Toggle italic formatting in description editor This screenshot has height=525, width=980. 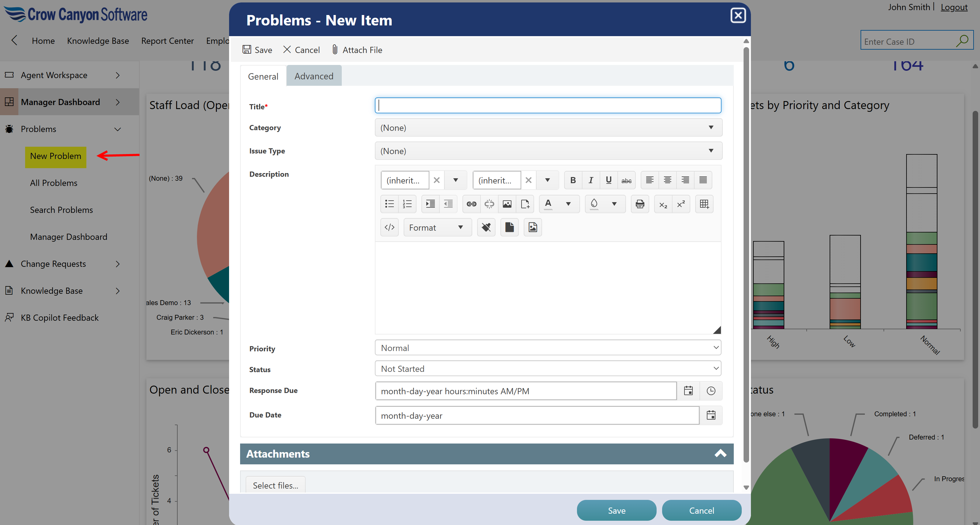[x=591, y=180]
